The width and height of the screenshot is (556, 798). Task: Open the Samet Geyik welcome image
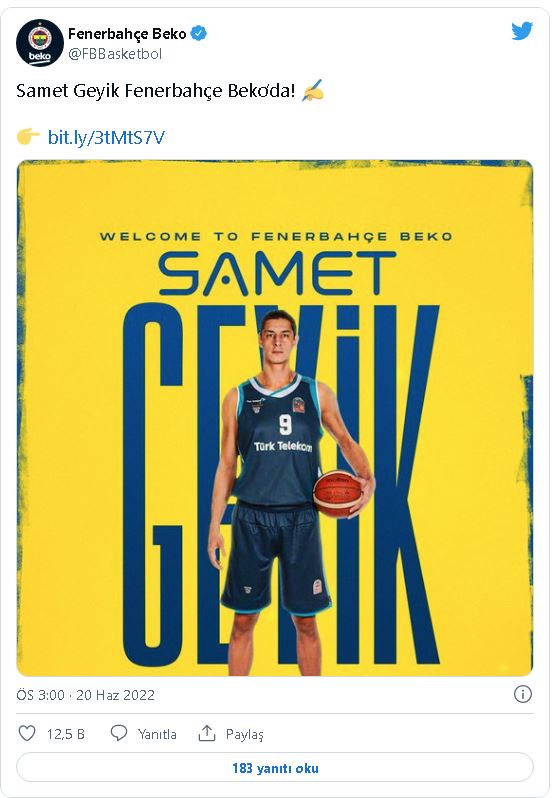coord(275,418)
